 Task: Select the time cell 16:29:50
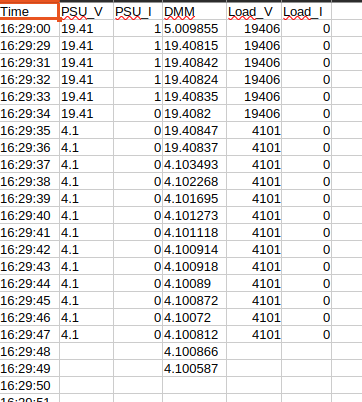click(30, 386)
